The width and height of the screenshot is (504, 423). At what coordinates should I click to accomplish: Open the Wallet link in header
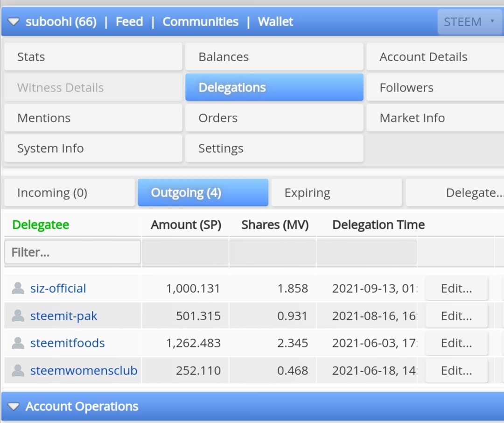pos(275,22)
